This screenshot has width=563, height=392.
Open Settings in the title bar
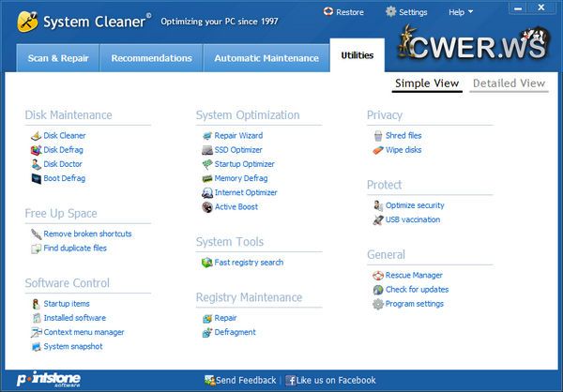[x=406, y=12]
